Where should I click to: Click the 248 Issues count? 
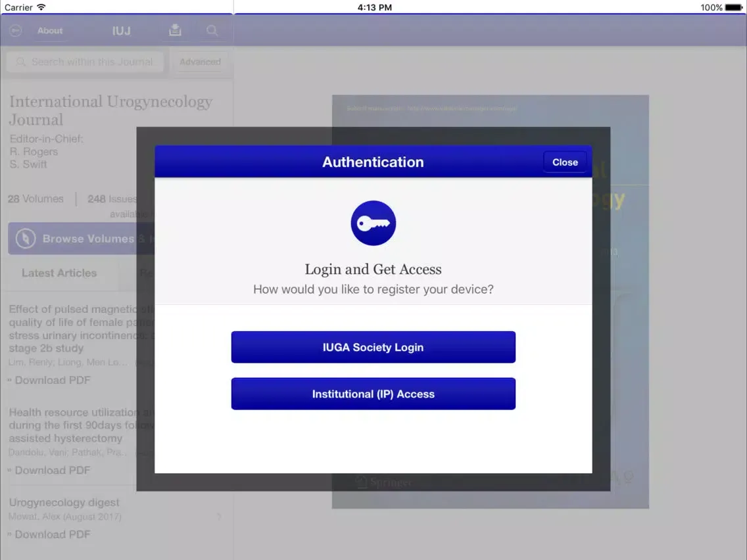112,199
